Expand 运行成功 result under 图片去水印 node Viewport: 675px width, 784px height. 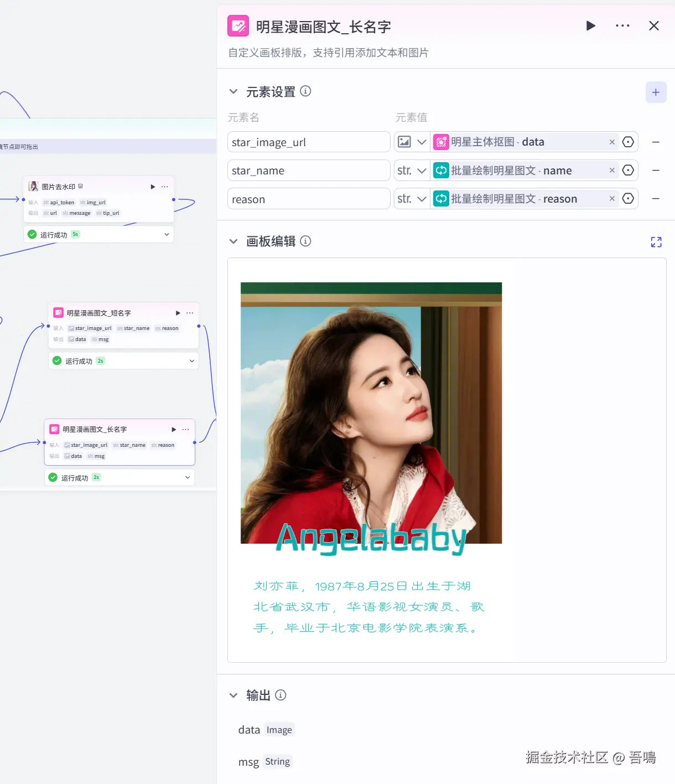[x=167, y=234]
